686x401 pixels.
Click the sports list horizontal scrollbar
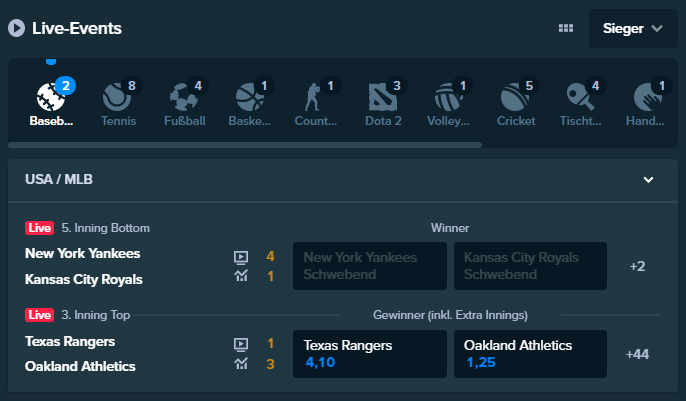(x=245, y=145)
